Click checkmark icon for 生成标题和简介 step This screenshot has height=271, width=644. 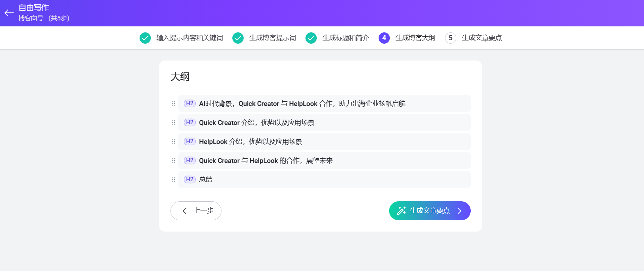tap(311, 38)
